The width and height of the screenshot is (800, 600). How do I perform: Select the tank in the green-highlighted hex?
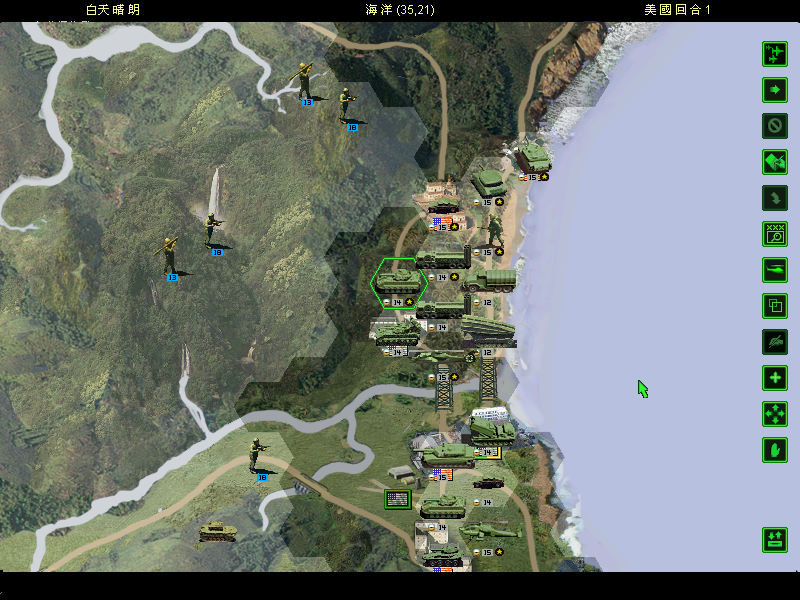click(x=399, y=278)
